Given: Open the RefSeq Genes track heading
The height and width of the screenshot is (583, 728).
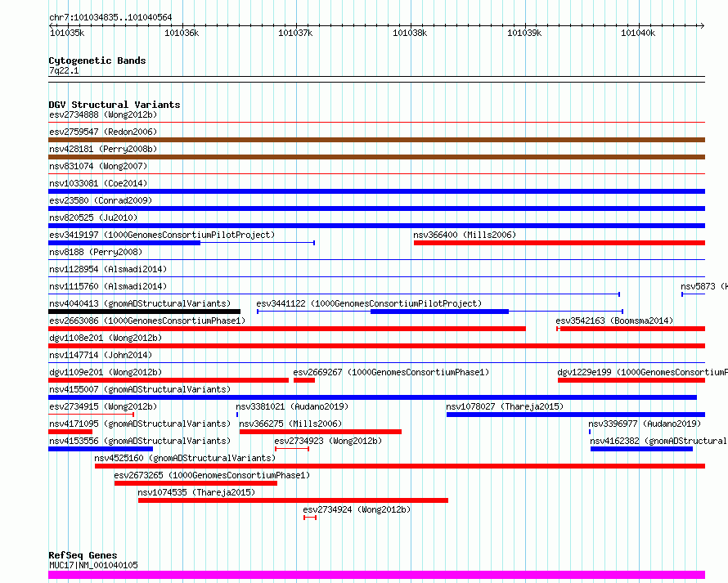Looking at the screenshot, I should (x=83, y=555).
